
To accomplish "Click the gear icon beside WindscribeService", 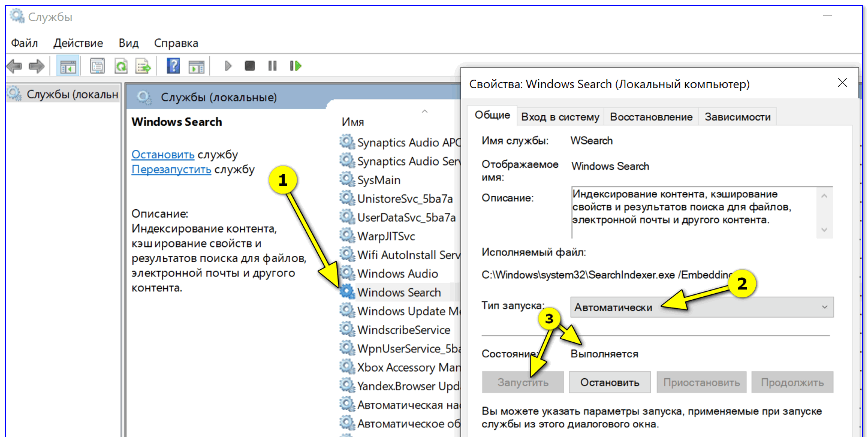I will point(347,330).
